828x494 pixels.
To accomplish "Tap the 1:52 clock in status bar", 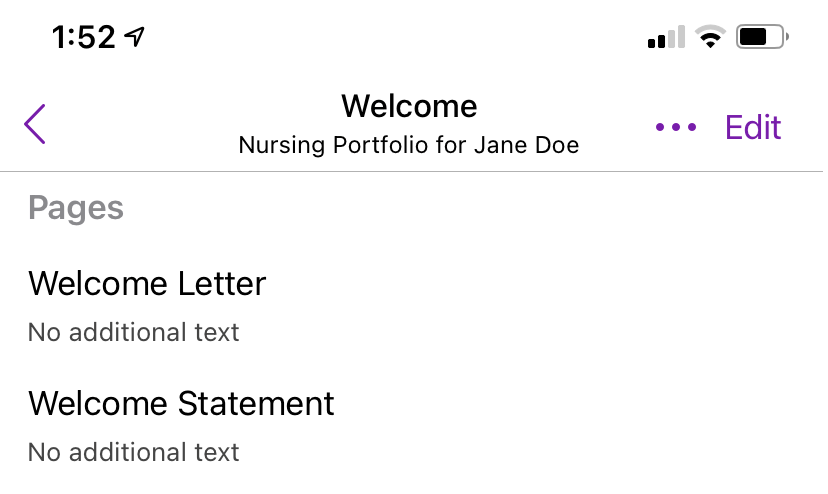I will pyautogui.click(x=83, y=37).
